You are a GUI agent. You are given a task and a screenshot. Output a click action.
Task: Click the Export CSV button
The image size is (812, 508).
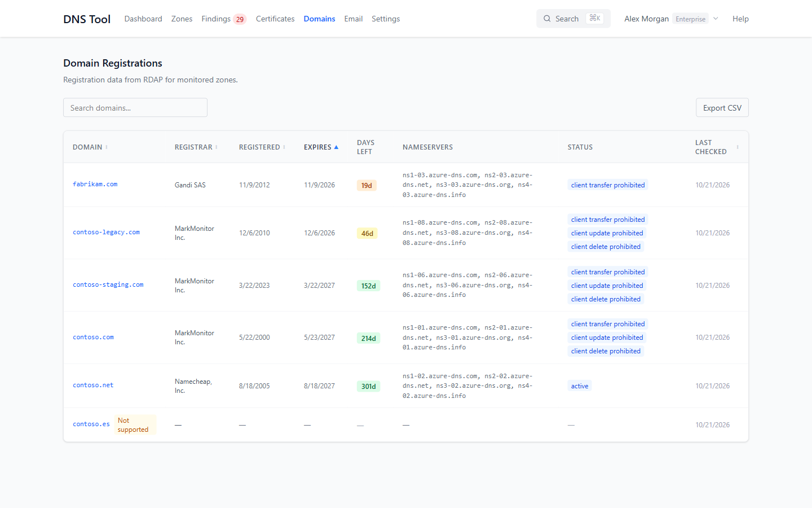click(722, 108)
